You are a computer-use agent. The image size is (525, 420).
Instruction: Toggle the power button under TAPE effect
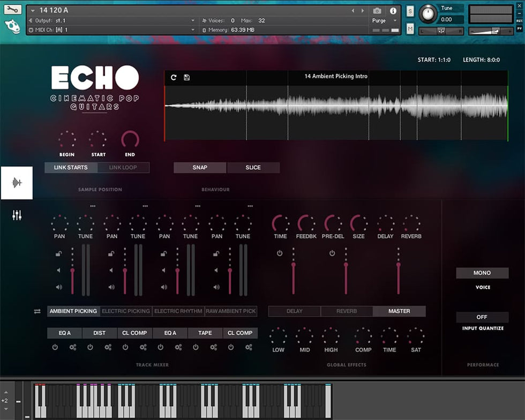196,347
